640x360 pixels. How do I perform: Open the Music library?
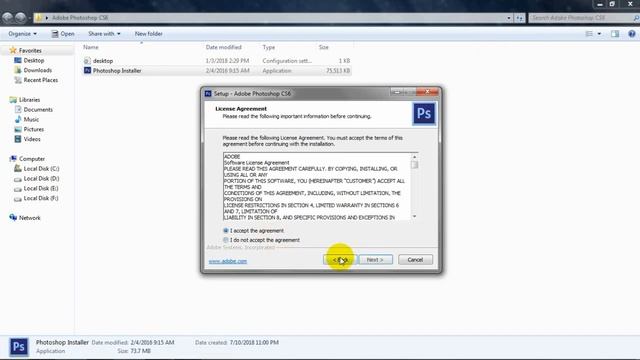(31, 119)
